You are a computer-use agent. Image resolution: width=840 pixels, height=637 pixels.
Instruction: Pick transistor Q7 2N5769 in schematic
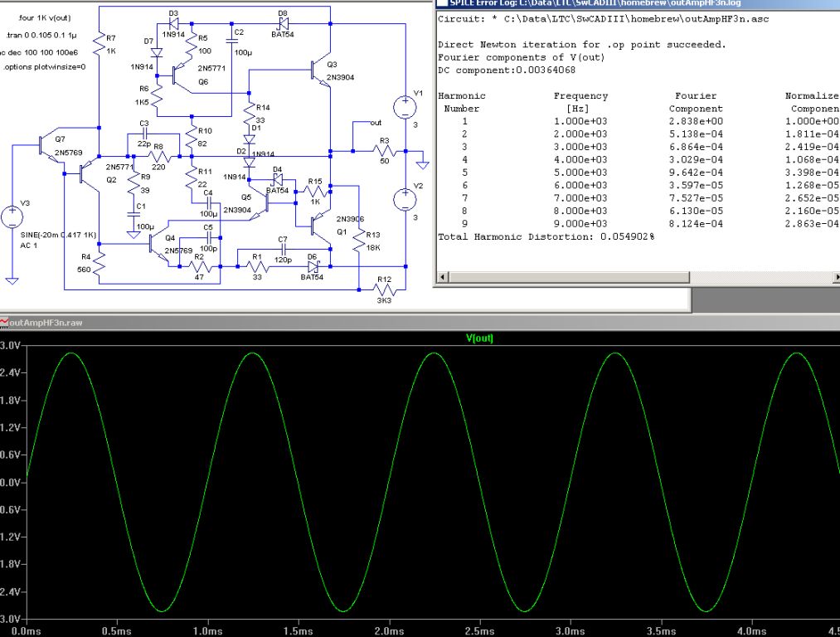click(x=48, y=146)
